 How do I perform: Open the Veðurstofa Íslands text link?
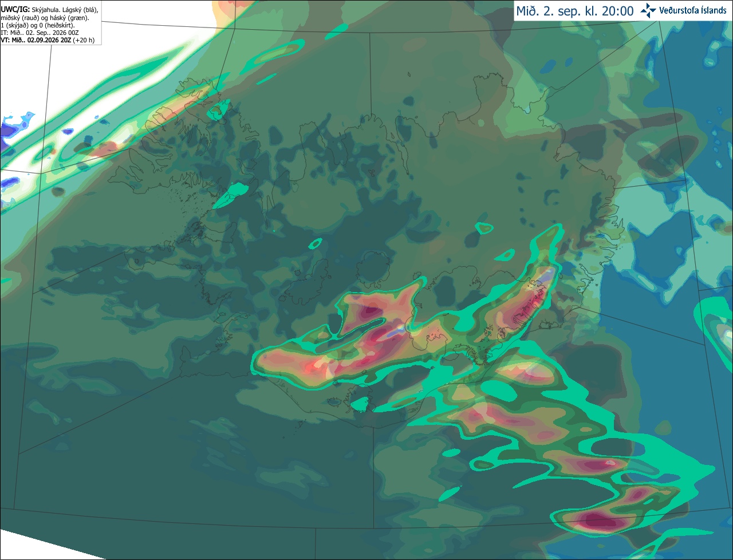pos(693,10)
